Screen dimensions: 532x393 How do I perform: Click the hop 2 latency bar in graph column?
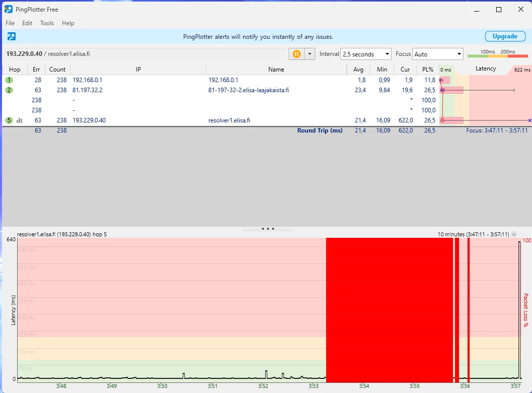coord(452,90)
